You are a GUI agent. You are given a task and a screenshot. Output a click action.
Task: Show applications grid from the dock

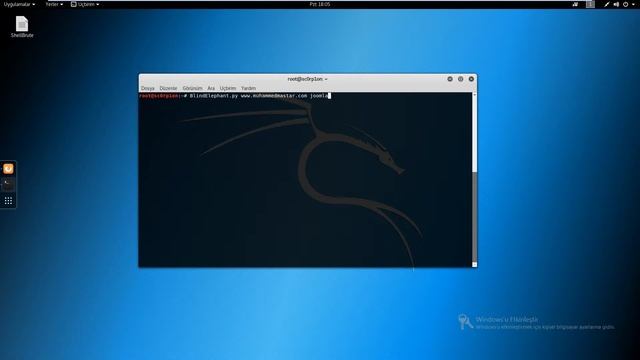click(8, 200)
